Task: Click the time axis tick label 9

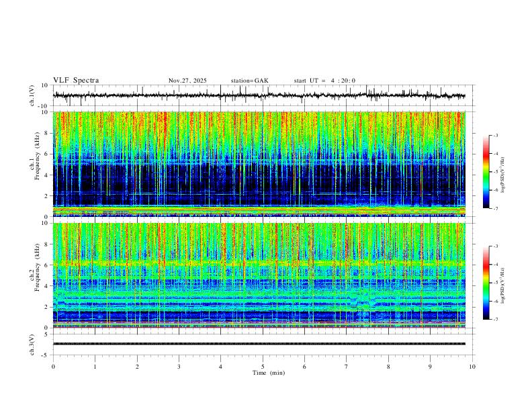Action: 430,367
